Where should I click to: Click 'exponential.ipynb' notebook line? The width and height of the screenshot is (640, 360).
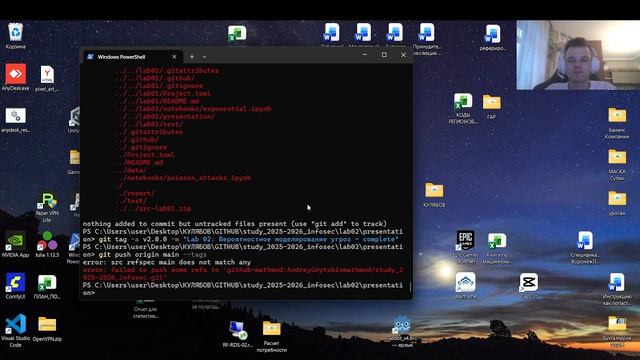coord(194,109)
